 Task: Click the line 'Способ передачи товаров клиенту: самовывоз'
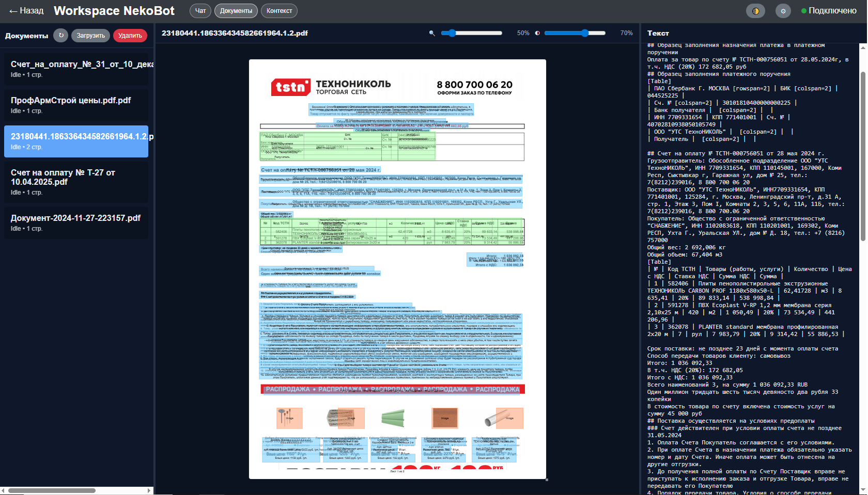(719, 356)
